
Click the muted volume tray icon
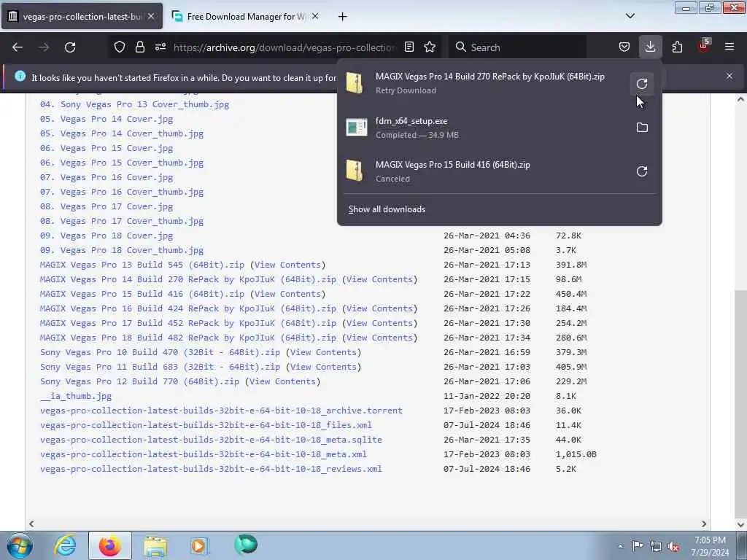coord(673,547)
